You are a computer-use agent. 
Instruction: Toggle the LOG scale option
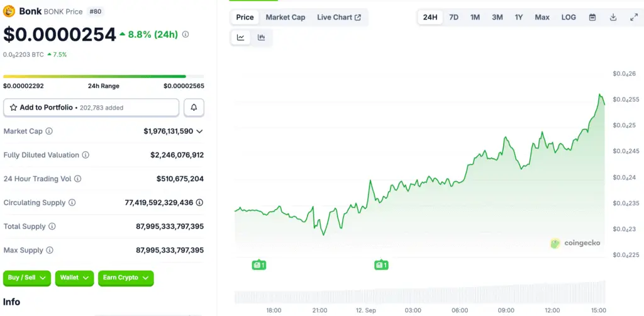(569, 17)
